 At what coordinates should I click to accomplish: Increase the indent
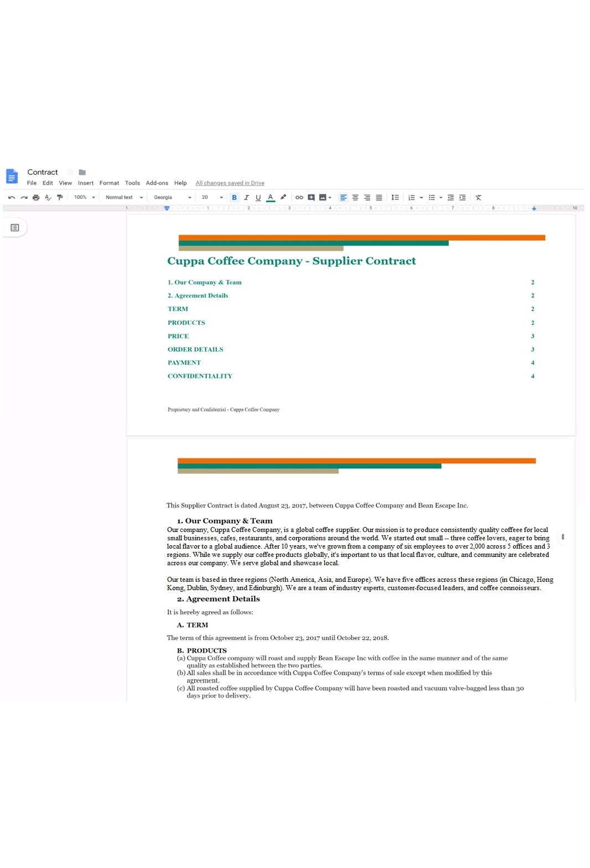pos(462,198)
